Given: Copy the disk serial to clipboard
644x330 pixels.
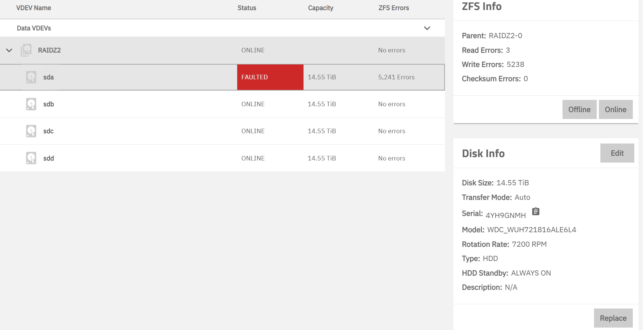Looking at the screenshot, I should 536,211.
